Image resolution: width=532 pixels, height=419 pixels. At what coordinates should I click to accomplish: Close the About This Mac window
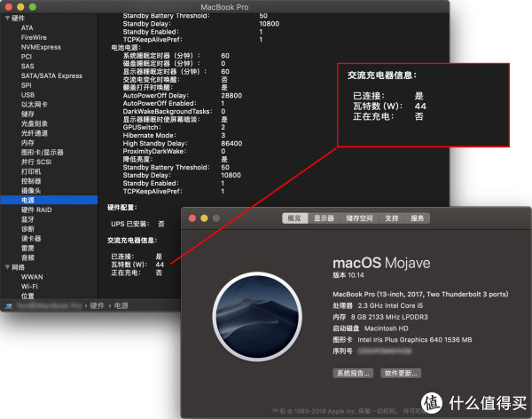click(x=192, y=218)
